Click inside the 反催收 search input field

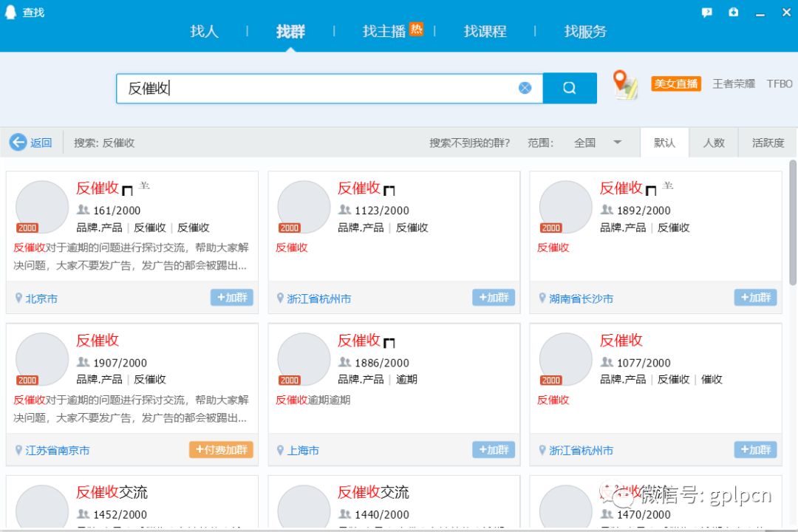pos(296,87)
